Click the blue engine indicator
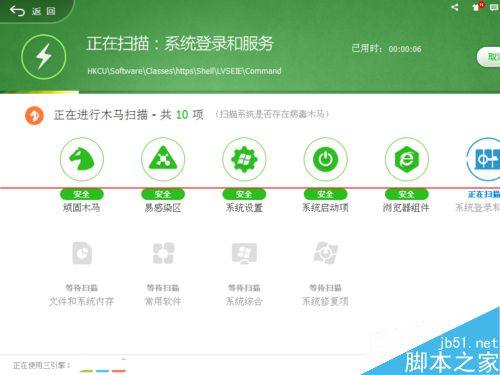 click(102, 371)
